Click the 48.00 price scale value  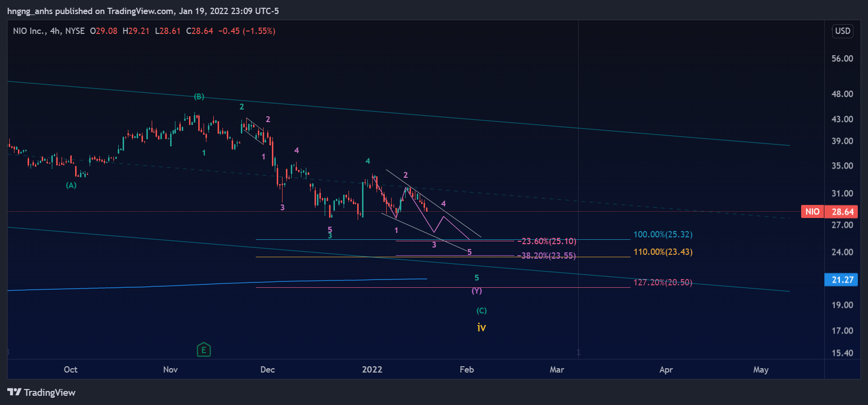point(842,94)
